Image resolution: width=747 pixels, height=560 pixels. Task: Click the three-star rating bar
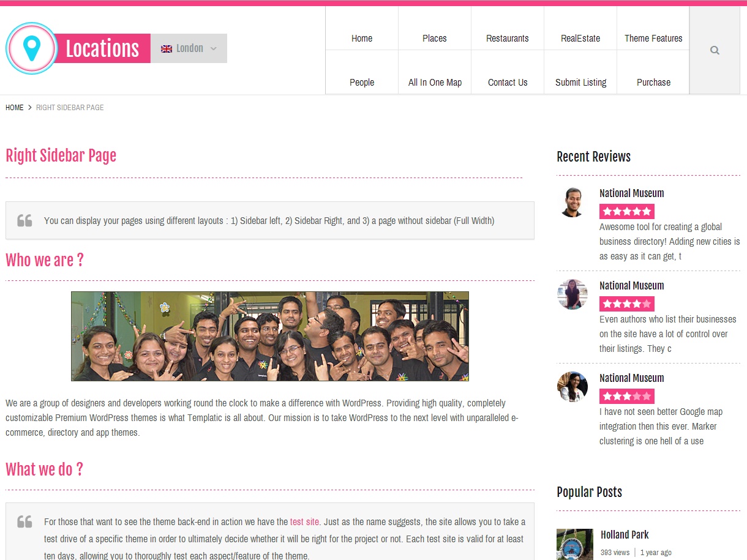[x=627, y=397]
